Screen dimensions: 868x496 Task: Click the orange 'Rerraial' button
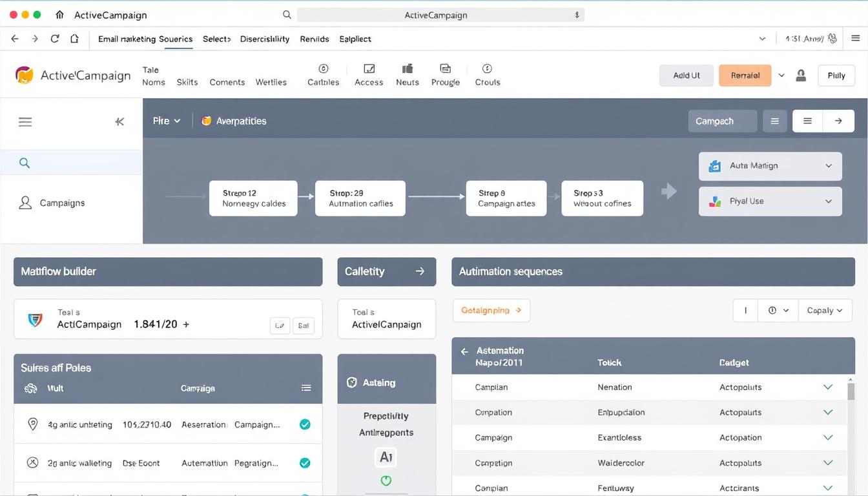pos(745,75)
